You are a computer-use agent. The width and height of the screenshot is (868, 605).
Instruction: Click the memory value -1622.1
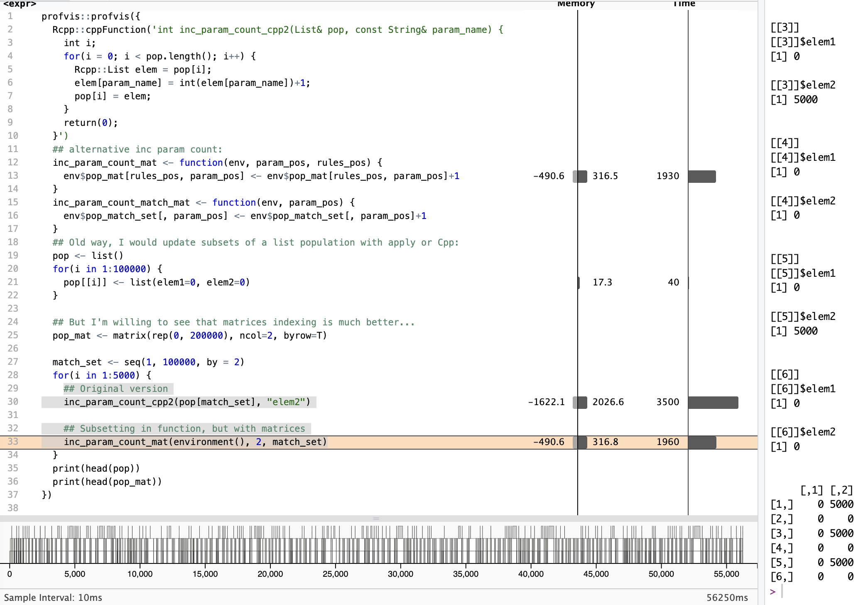tap(546, 402)
